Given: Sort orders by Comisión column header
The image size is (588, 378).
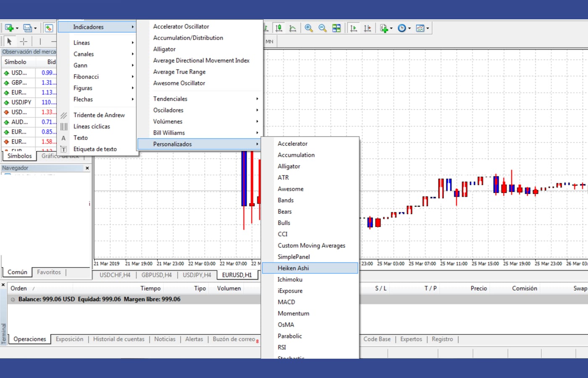Looking at the screenshot, I should pos(525,289).
